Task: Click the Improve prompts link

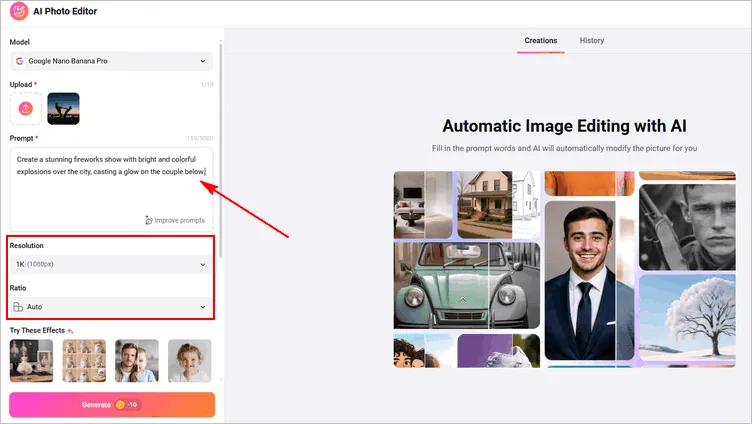Action: [180, 220]
